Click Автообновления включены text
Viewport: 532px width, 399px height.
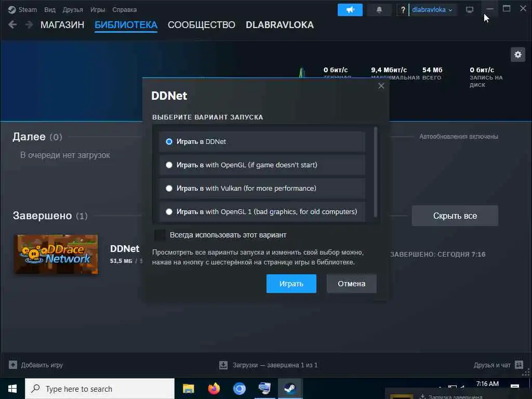pyautogui.click(x=458, y=137)
